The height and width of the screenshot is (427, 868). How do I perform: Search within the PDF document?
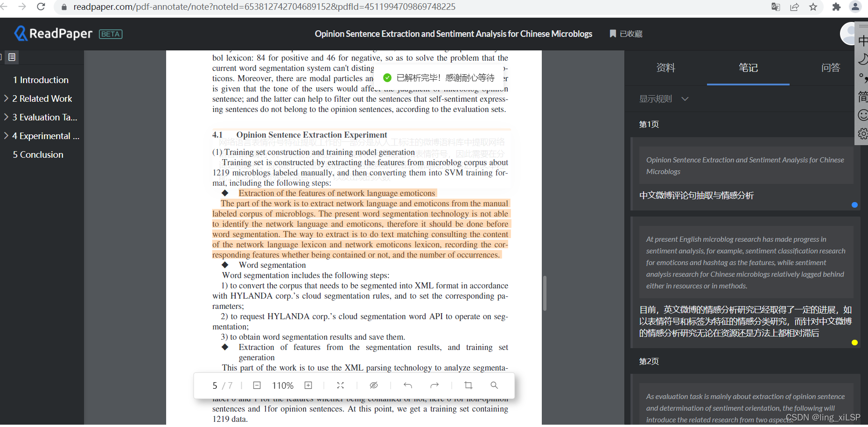494,385
